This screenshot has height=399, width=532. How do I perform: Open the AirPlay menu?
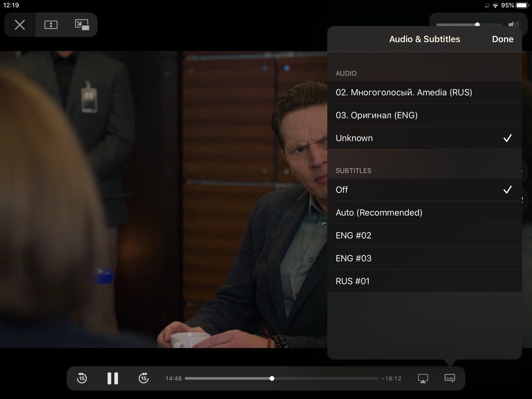tap(423, 378)
